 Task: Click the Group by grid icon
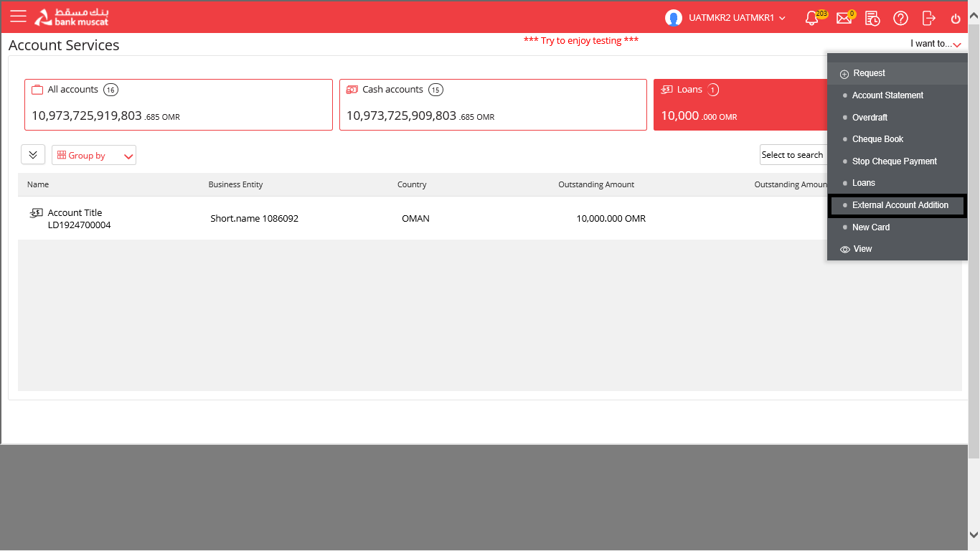[x=62, y=155]
